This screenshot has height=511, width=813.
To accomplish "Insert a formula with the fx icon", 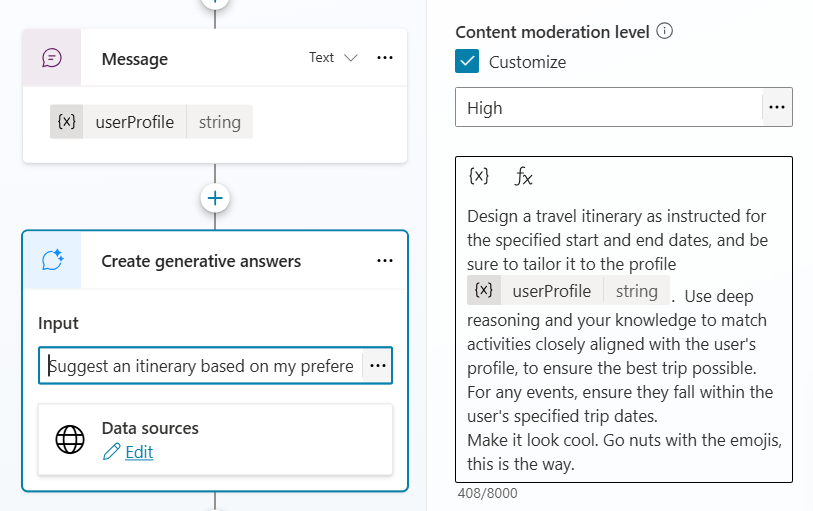I will click(x=524, y=177).
